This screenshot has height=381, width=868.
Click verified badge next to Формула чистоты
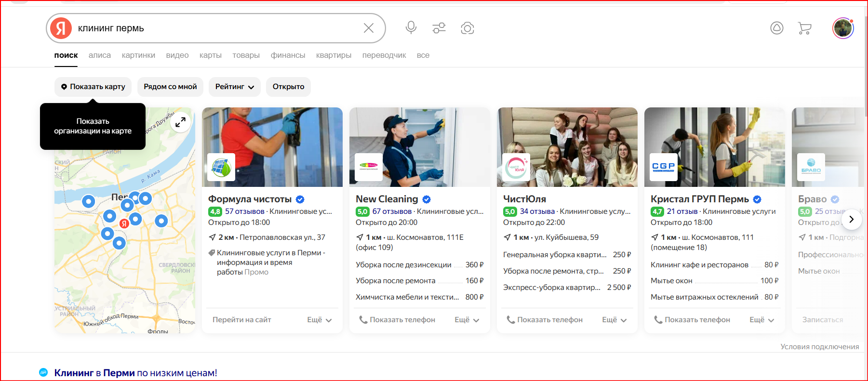pyautogui.click(x=300, y=199)
